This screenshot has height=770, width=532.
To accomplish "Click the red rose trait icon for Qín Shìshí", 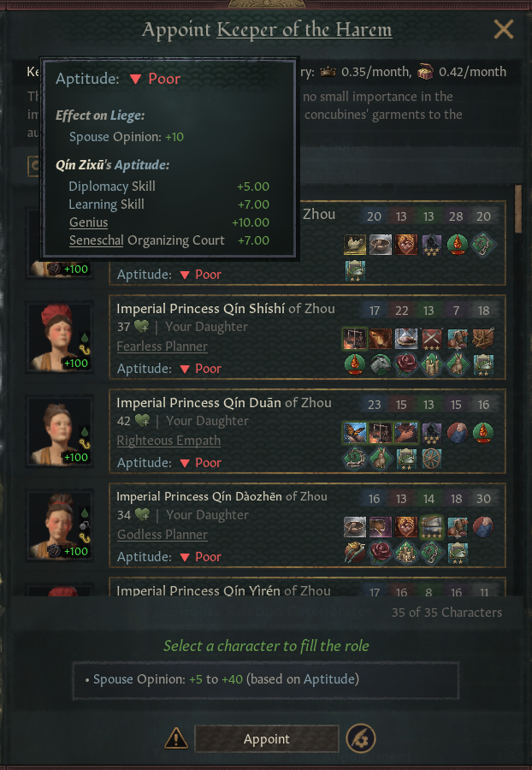I will pos(406,364).
